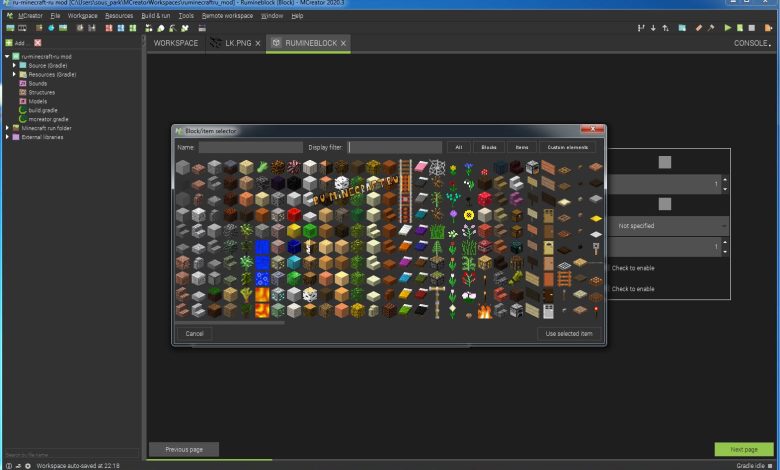Close the LK.PNG tab with its X
The width and height of the screenshot is (780, 470).
[x=258, y=43]
